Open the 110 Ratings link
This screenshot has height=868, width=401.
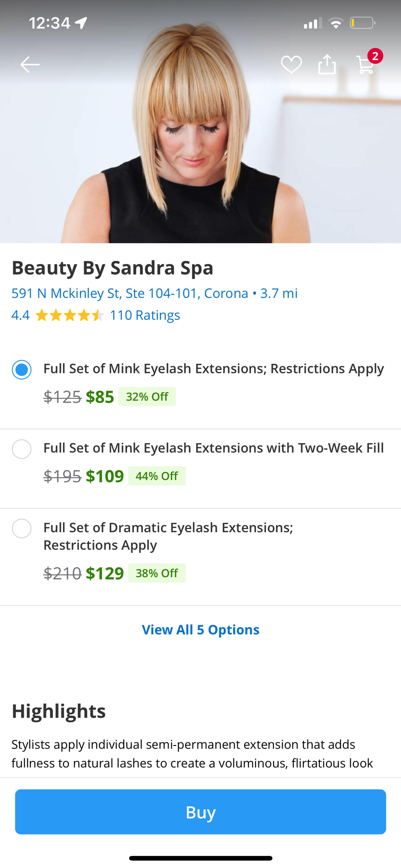coord(145,315)
